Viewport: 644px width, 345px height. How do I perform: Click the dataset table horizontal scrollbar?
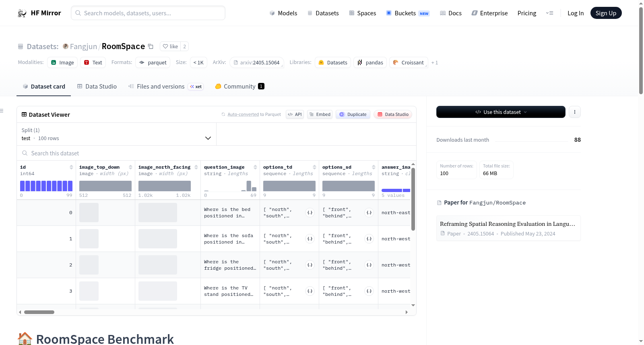coord(39,312)
